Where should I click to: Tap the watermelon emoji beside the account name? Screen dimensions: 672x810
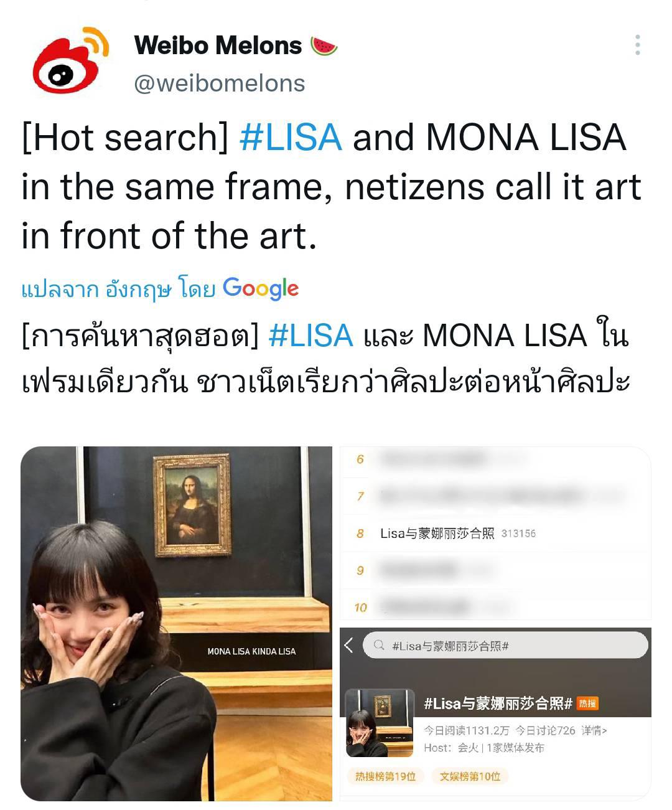tap(324, 46)
